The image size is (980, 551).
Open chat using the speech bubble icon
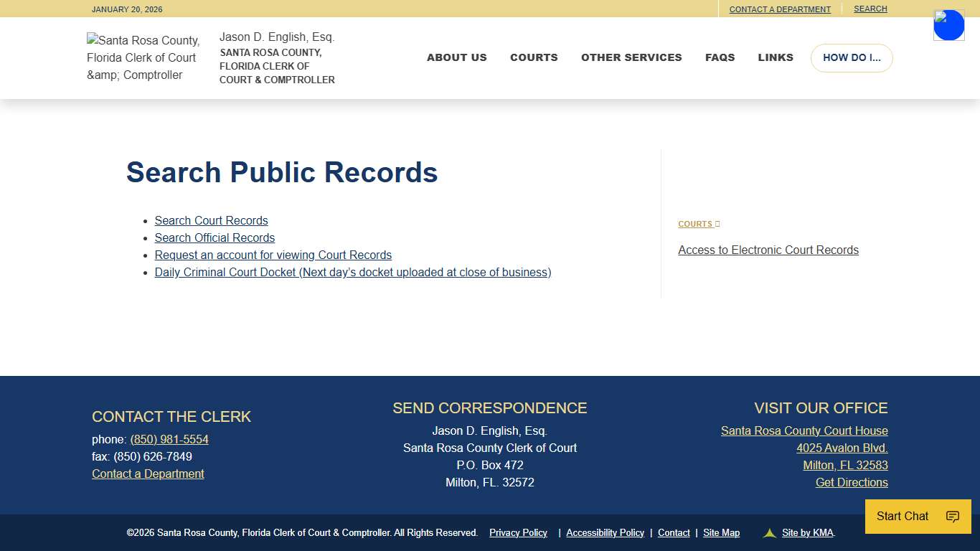click(x=952, y=517)
